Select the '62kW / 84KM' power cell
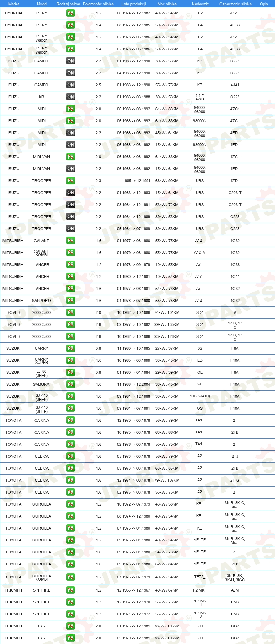The height and width of the screenshot is (644, 275). tap(167, 564)
